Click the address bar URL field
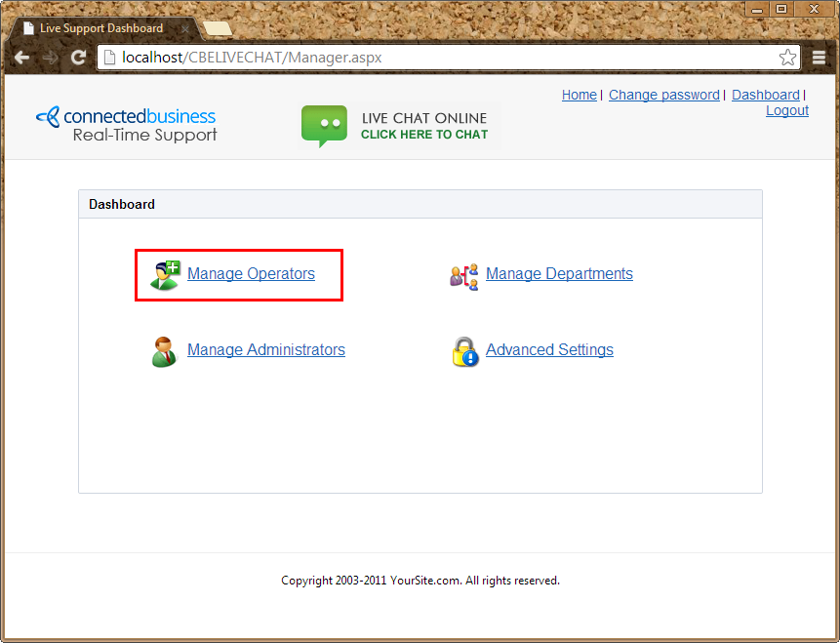840x643 pixels. point(449,58)
